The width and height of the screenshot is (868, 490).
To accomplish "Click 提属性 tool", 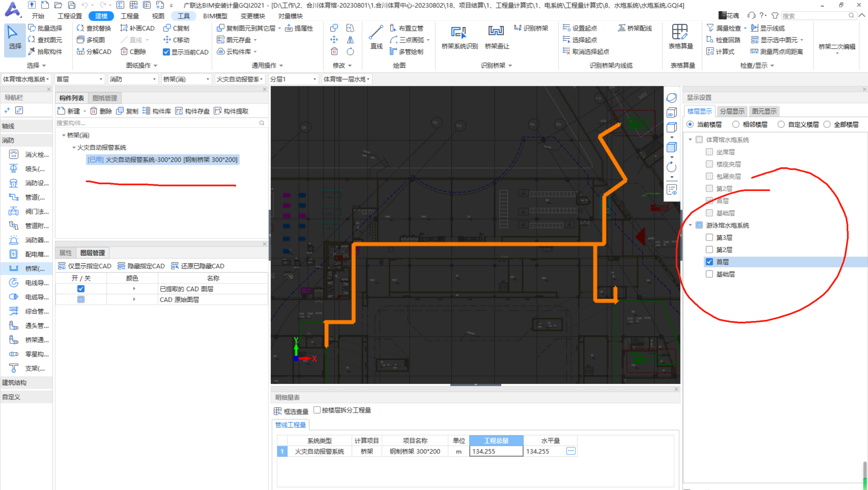I will point(299,28).
